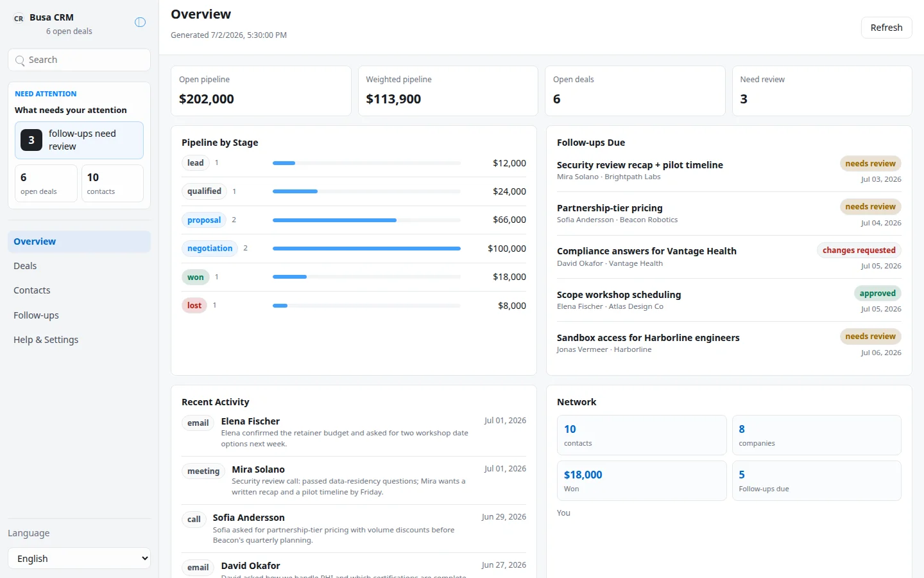Select the Open pipeline $202,000 card
Screen dimensions: 924x578
point(261,91)
